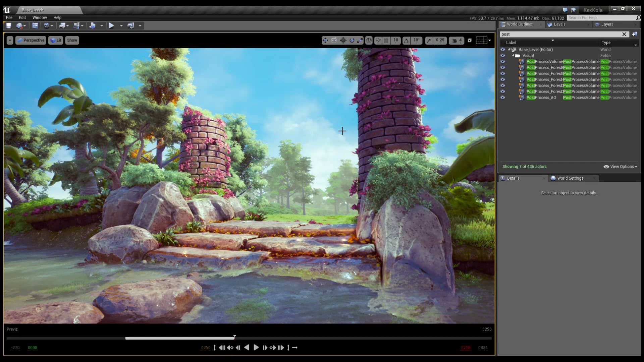Toggle world/local coordinate system globe

[368, 40]
